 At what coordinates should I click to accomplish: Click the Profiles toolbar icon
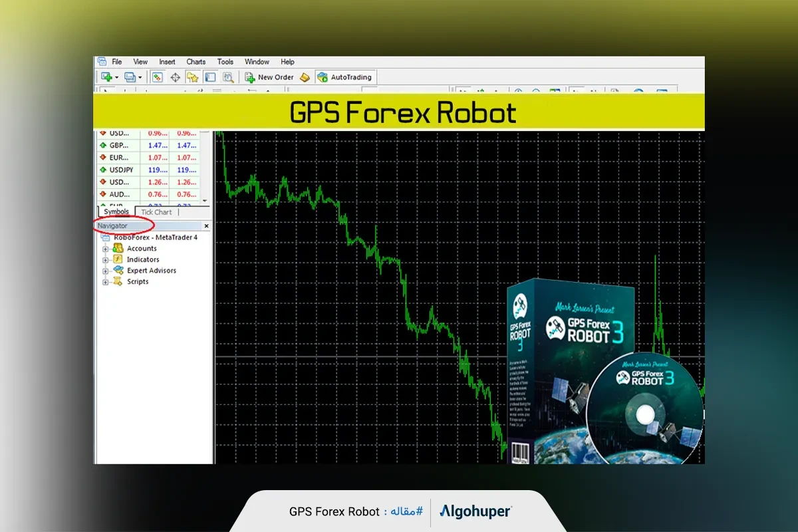[x=130, y=77]
